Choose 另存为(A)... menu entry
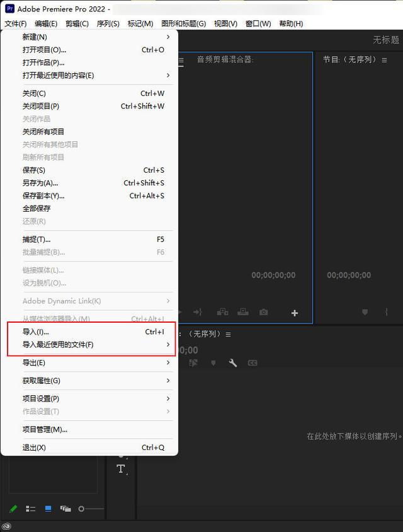Screen dimensions: 403x532 [x=89, y=183]
